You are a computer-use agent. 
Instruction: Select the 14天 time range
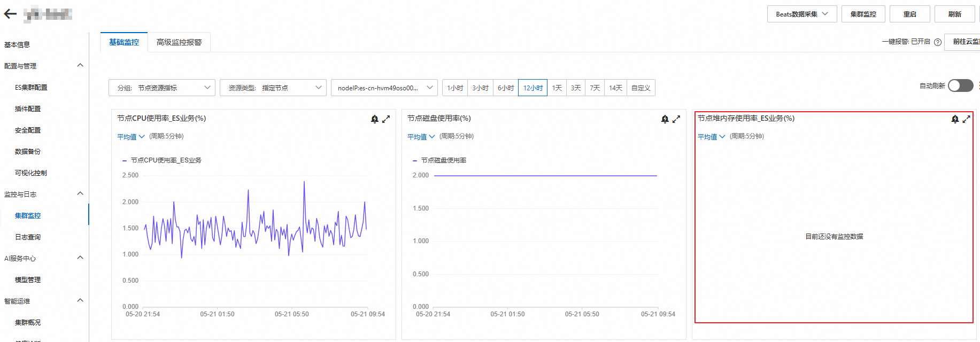coord(615,88)
